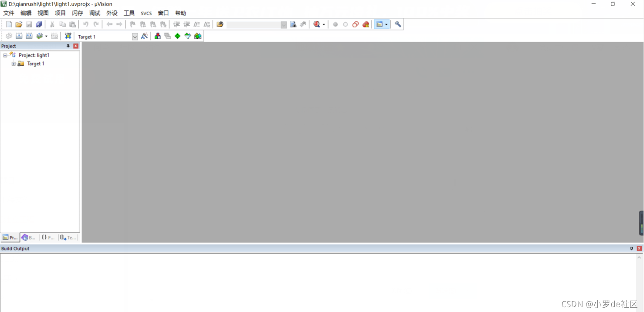Open the window layout dropdown arrow
The height and width of the screenshot is (312, 644).
[386, 24]
